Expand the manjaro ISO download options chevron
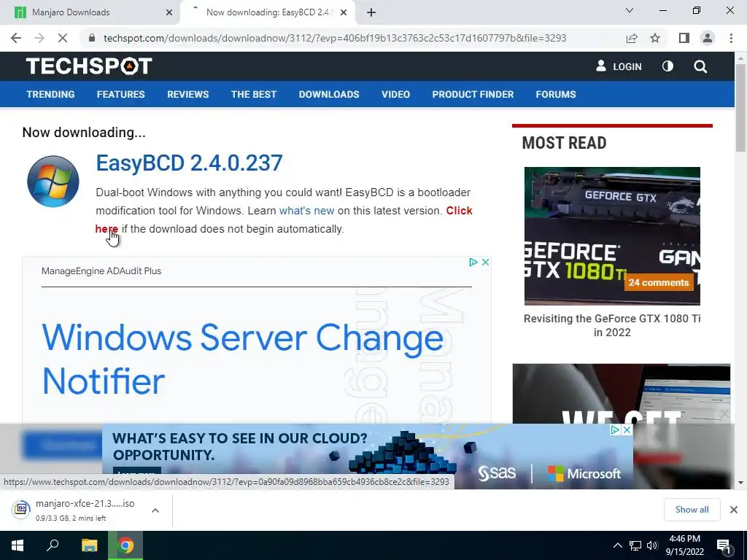747x560 pixels. (155, 510)
